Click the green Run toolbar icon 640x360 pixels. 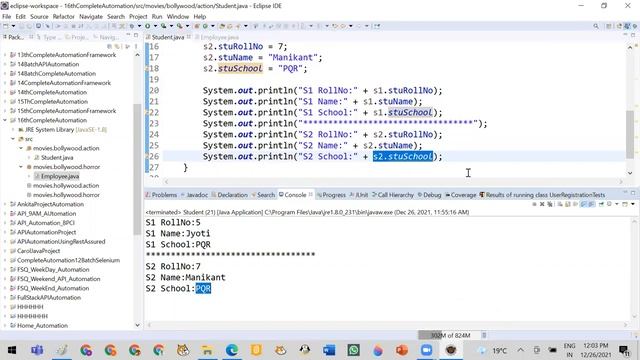click(x=147, y=26)
